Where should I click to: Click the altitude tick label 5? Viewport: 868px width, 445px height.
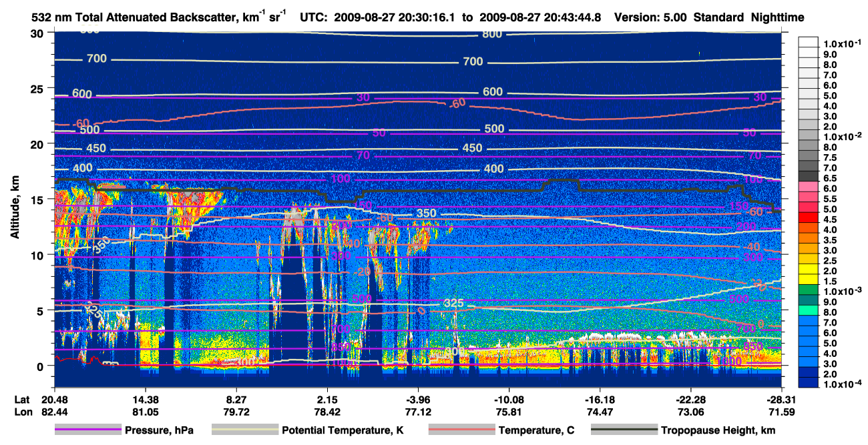(x=41, y=310)
